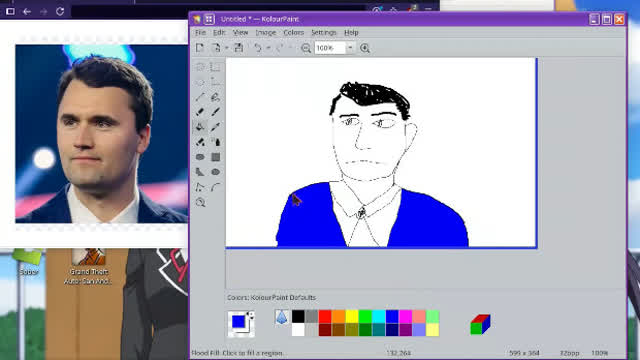The width and height of the screenshot is (640, 360).
Task: Click the RGB color cube icon
Action: pyautogui.click(x=480, y=324)
